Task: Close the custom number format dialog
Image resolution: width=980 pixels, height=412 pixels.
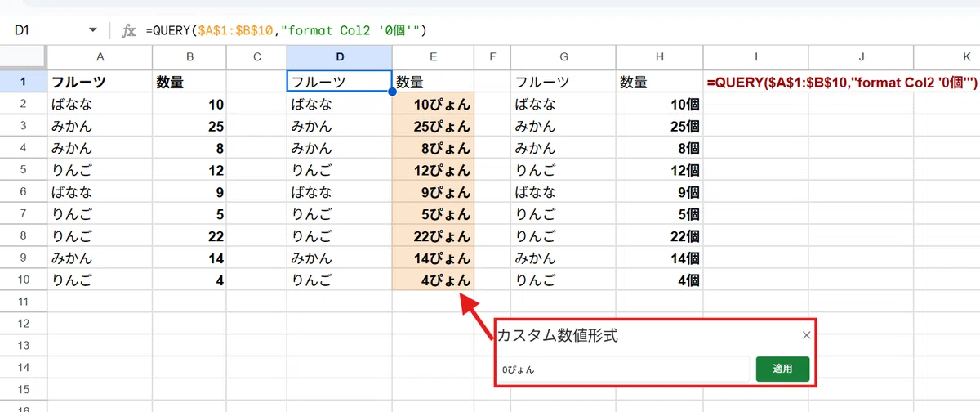Action: 806,335
